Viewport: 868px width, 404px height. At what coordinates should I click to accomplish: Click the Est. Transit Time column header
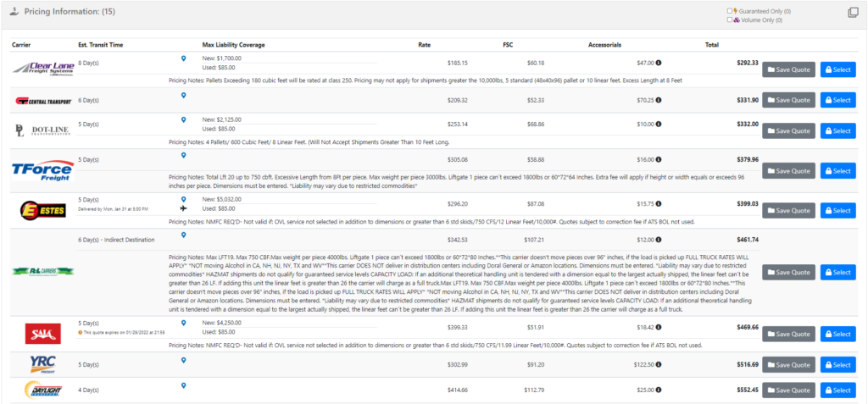100,44
